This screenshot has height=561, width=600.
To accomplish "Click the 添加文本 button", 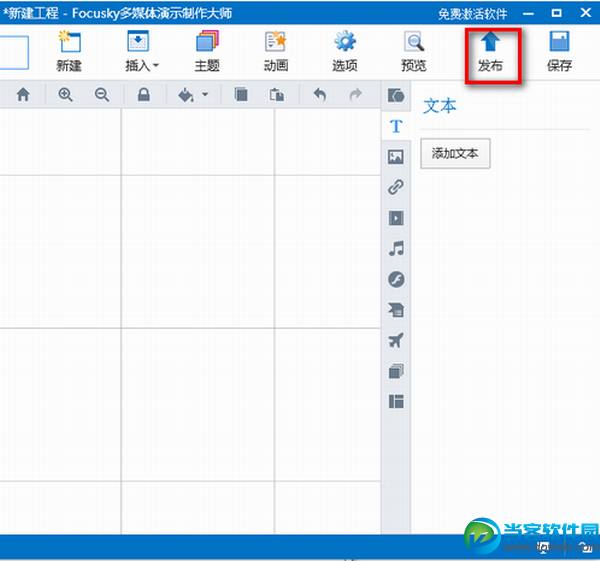I will point(455,153).
